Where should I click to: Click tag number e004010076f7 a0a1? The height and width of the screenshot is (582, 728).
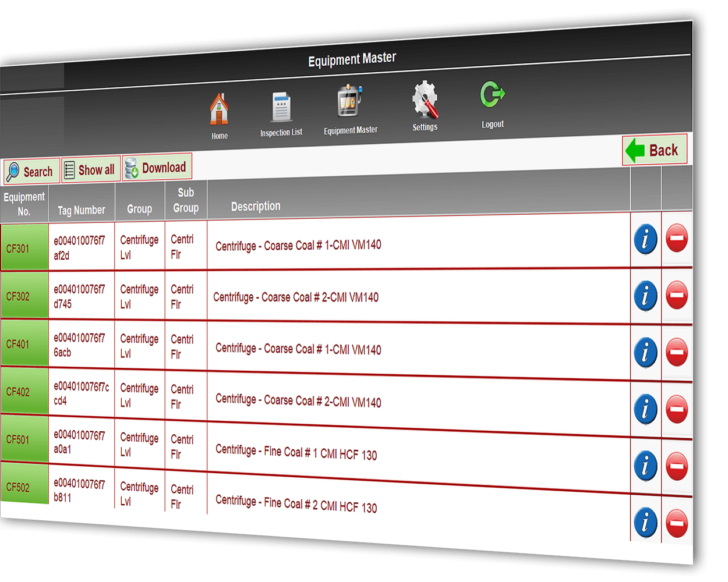pos(80,442)
